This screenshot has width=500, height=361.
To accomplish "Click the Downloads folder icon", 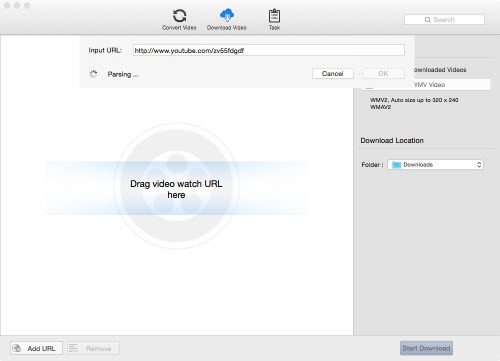I will pyautogui.click(x=396, y=165).
